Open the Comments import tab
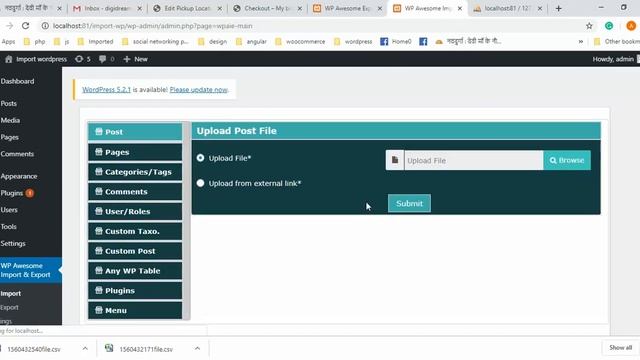 coord(135,191)
